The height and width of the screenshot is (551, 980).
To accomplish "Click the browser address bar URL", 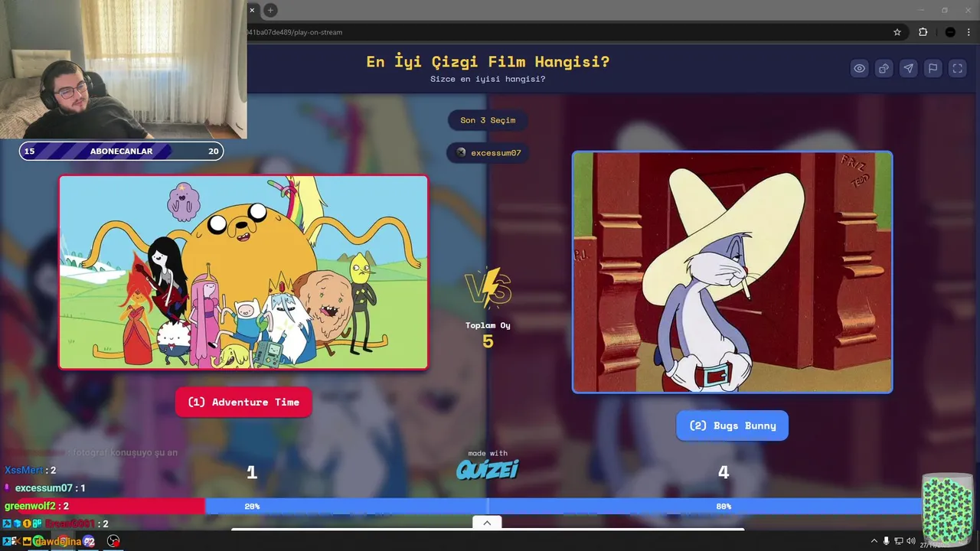I will [x=295, y=32].
